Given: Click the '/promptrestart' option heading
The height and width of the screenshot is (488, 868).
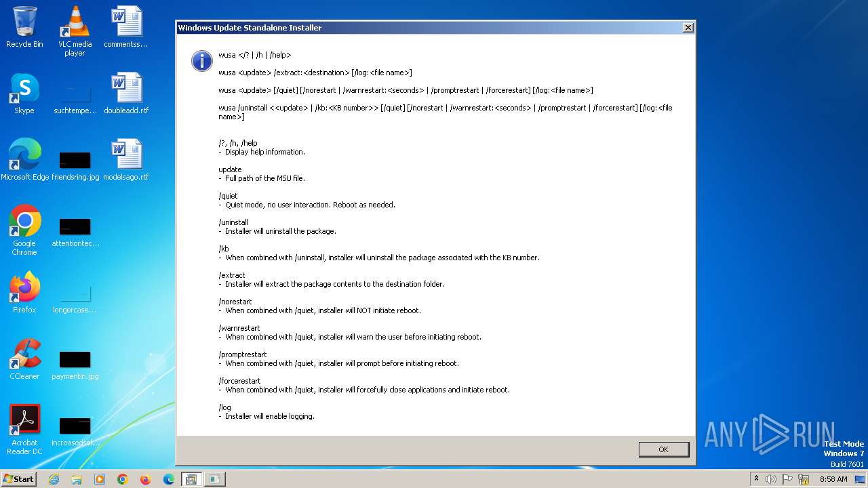Looking at the screenshot, I should [242, 354].
